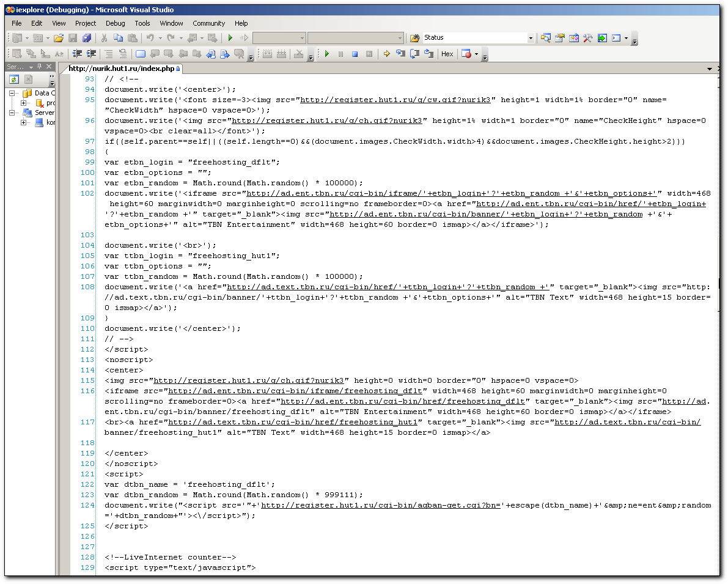The width and height of the screenshot is (728, 584).
Task: Click the Uncomment Lines icon
Action: pyautogui.click(x=123, y=54)
